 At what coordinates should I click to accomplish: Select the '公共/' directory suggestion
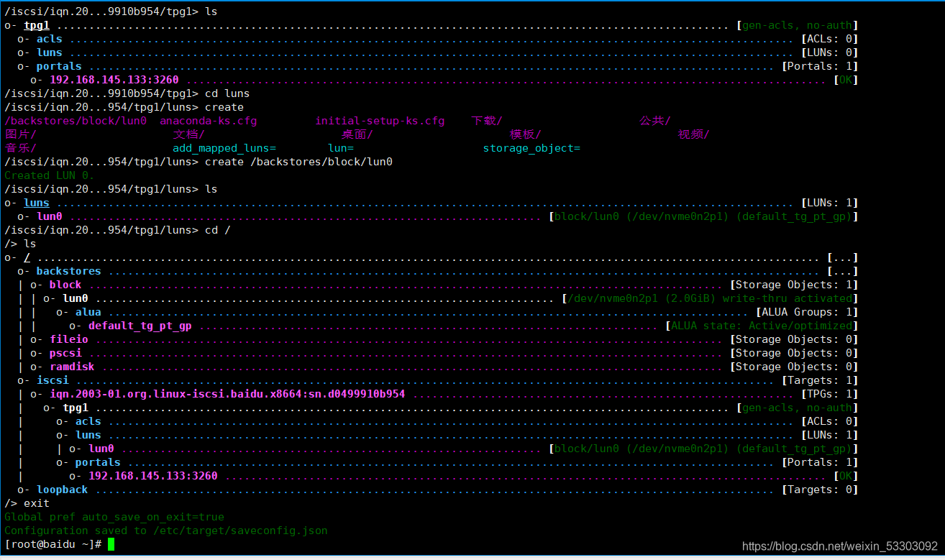tap(655, 121)
